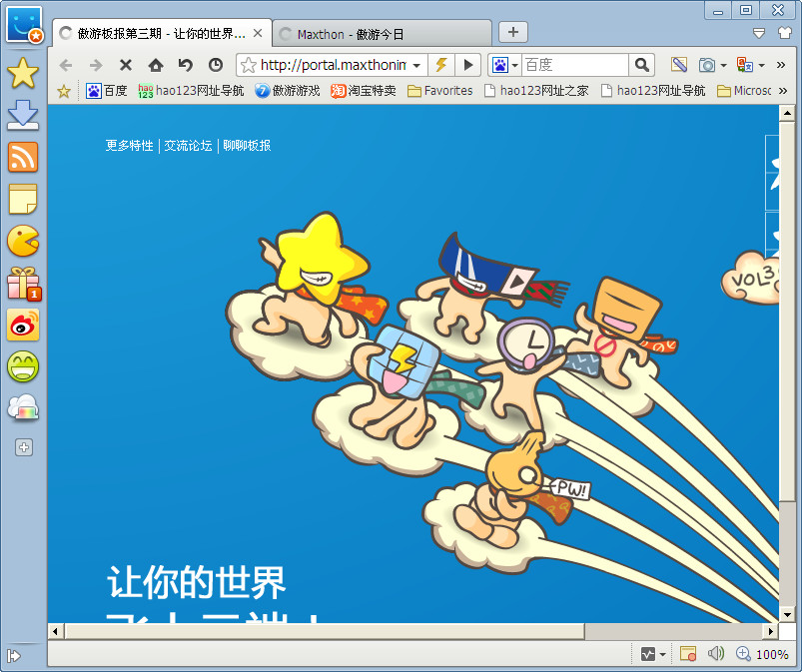802x672 pixels.
Task: Open first hao123网址导航 bookmark with green icon
Action: 191,91
